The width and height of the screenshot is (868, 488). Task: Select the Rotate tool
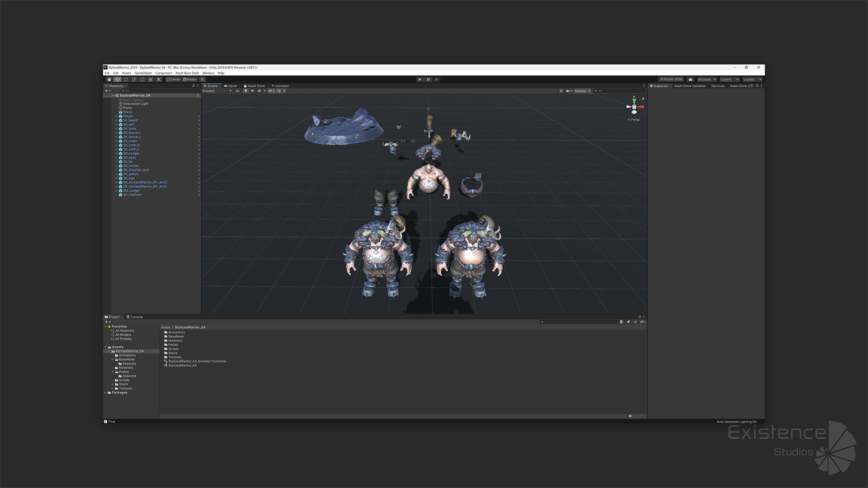tap(126, 80)
